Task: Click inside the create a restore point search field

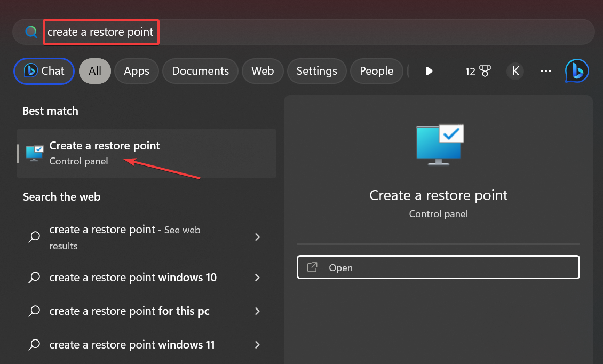Action: click(101, 32)
